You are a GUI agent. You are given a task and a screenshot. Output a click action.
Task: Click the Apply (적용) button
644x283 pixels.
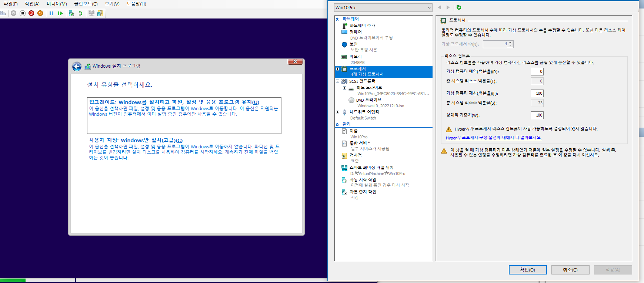point(613,270)
